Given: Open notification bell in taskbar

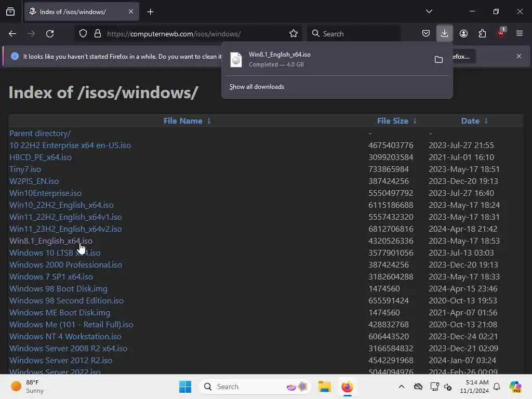Looking at the screenshot, I should click(497, 387).
